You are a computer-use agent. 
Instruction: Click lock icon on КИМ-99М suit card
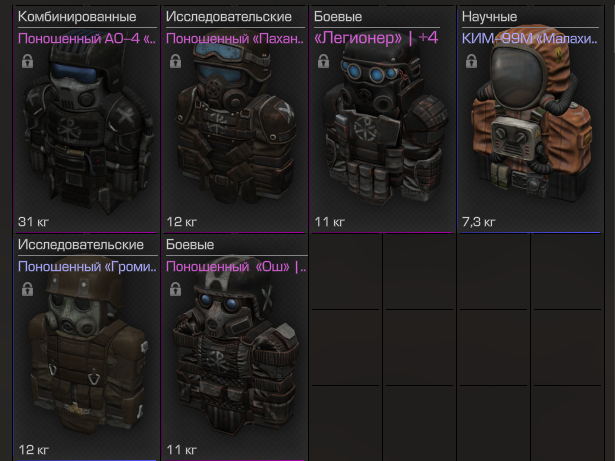471,61
